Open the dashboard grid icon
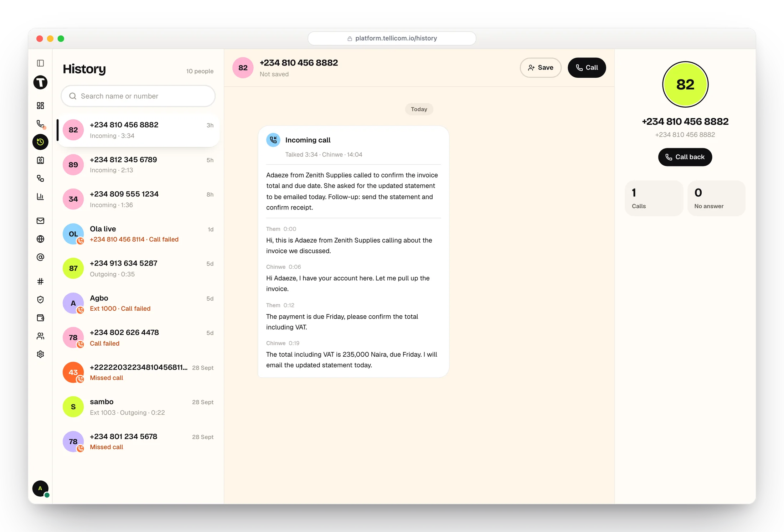Image resolution: width=784 pixels, height=532 pixels. point(40,105)
